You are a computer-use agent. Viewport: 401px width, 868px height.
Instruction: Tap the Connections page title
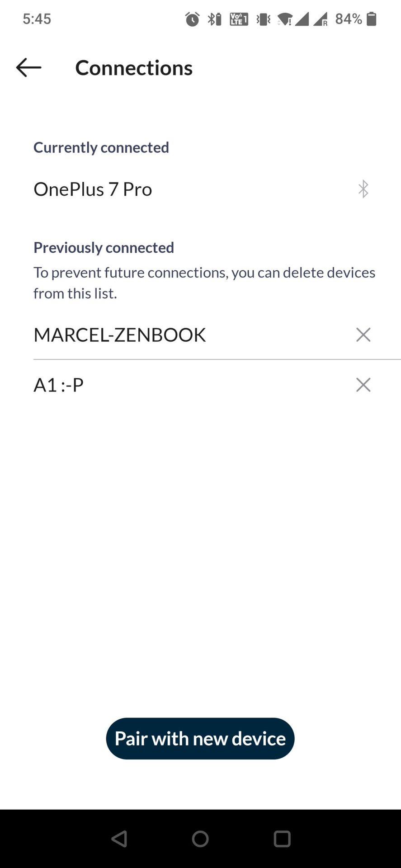click(134, 68)
